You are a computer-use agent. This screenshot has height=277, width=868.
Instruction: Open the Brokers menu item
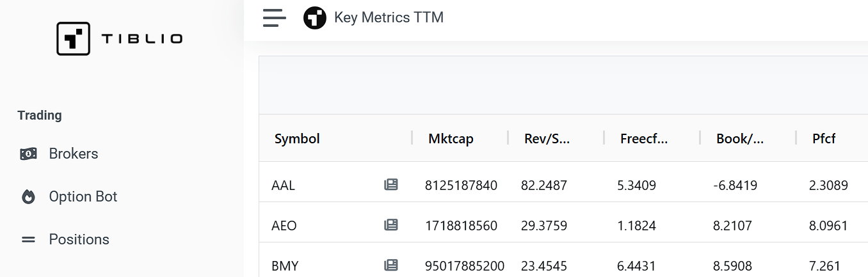pyautogui.click(x=74, y=154)
